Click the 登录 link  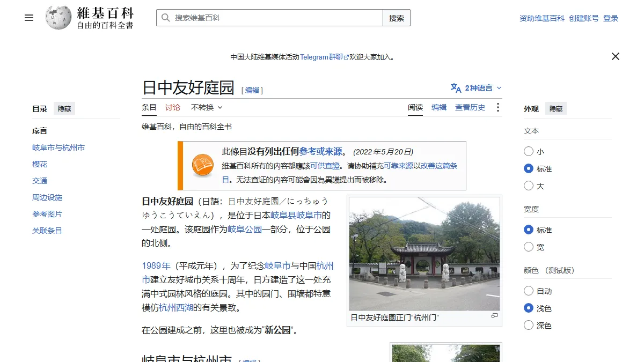[x=611, y=18]
